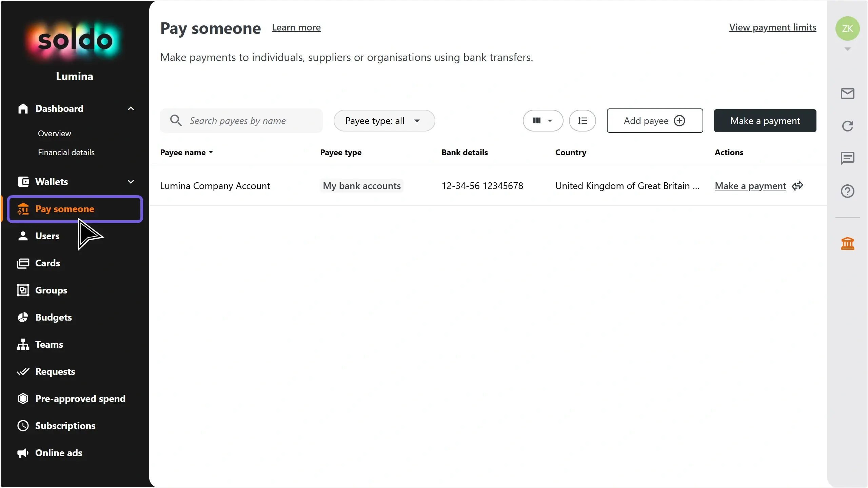Image resolution: width=868 pixels, height=488 pixels.
Task: Click the row density list icon
Action: point(582,121)
